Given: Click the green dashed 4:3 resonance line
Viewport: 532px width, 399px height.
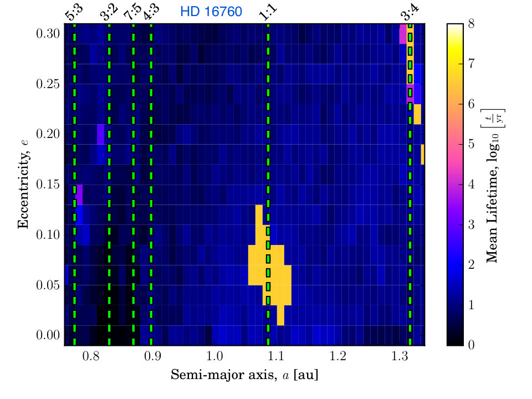Looking at the screenshot, I should coord(151,184).
